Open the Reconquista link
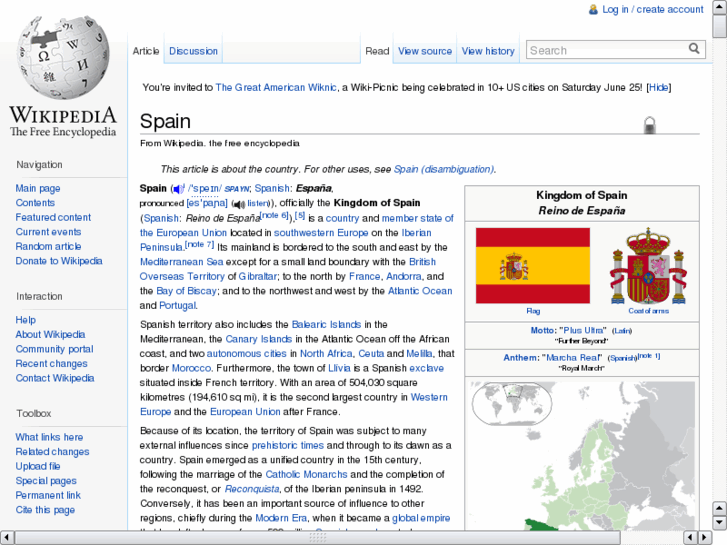The height and width of the screenshot is (545, 727). click(252, 489)
